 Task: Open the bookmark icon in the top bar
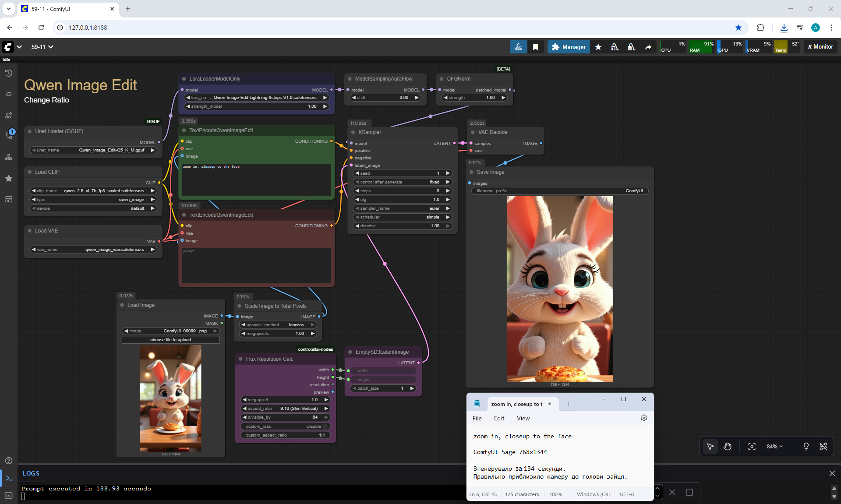[x=535, y=47]
